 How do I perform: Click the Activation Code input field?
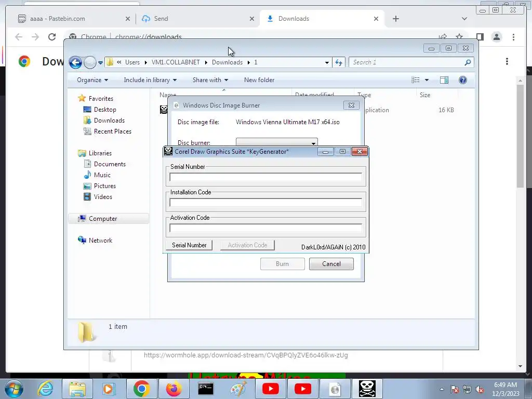pyautogui.click(x=265, y=228)
